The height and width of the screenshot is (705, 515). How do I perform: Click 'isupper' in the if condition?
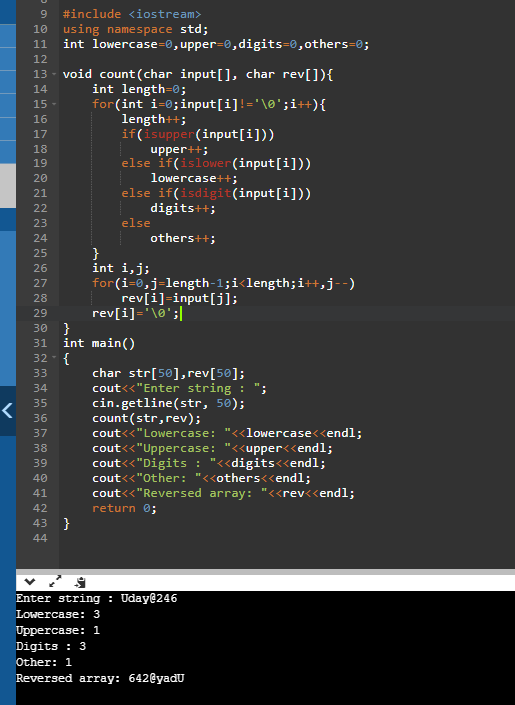tap(169, 134)
